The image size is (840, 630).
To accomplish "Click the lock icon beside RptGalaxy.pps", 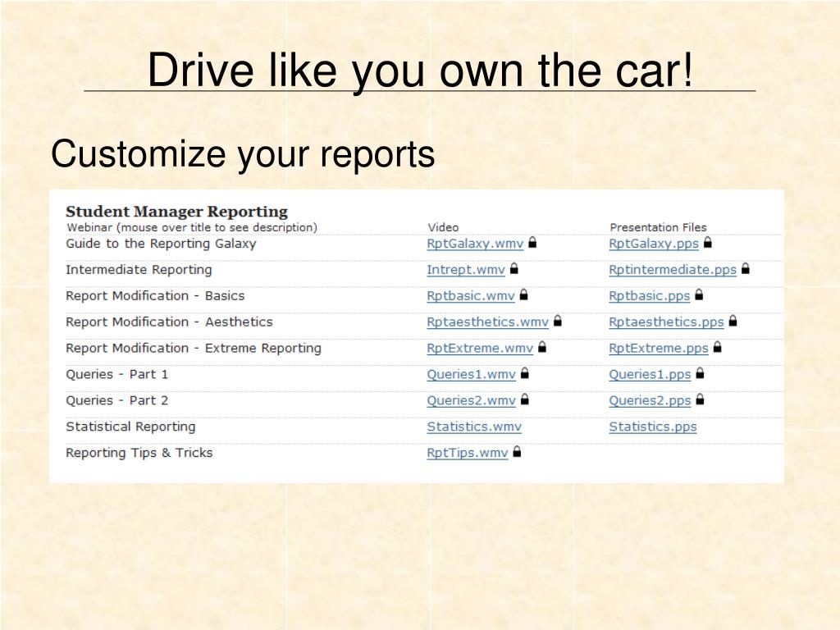I will tap(708, 242).
